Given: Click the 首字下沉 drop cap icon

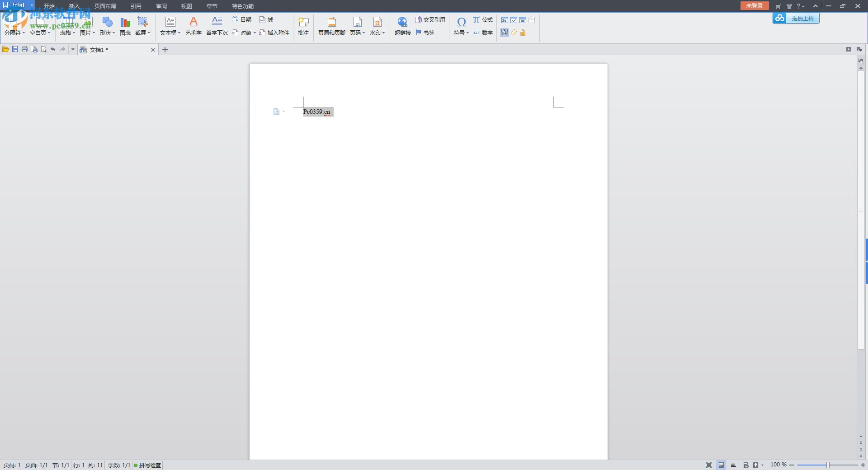Looking at the screenshot, I should [217, 26].
